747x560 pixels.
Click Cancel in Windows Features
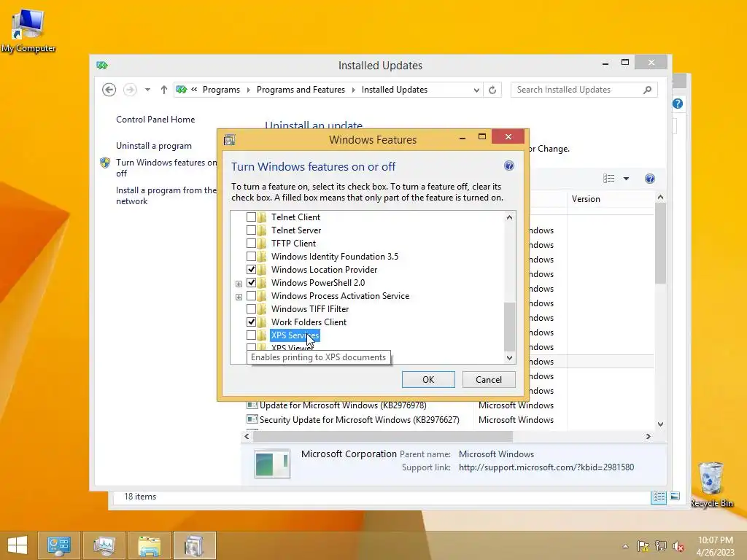[x=489, y=379]
